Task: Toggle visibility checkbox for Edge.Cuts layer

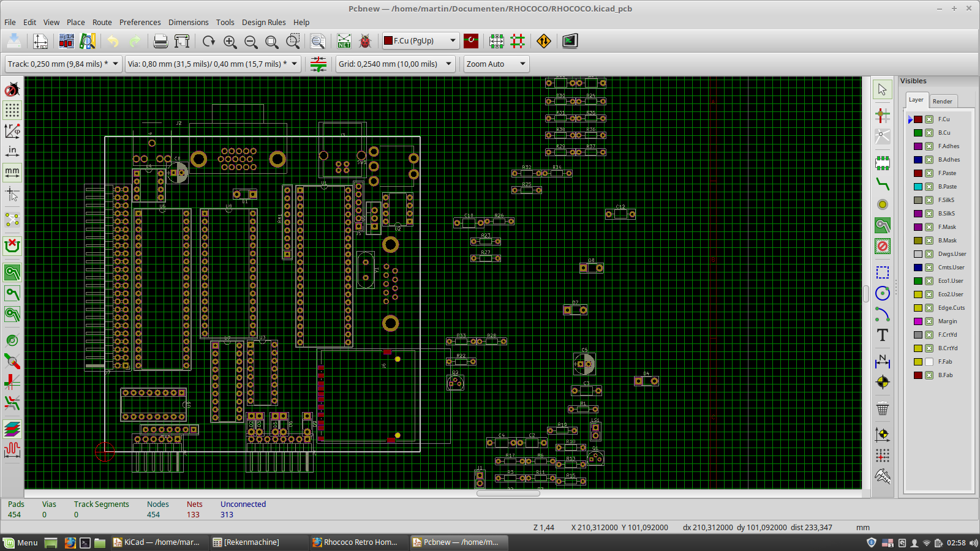Action: tap(929, 308)
